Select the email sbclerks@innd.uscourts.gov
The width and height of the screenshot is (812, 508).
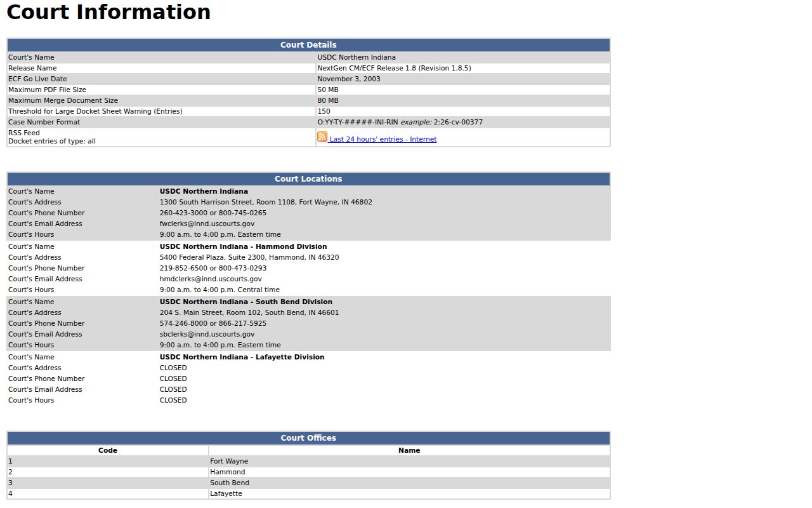coord(207,334)
